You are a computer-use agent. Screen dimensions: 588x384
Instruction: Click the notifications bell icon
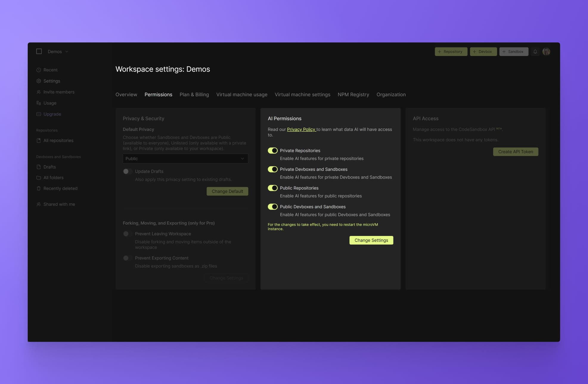[x=535, y=52]
